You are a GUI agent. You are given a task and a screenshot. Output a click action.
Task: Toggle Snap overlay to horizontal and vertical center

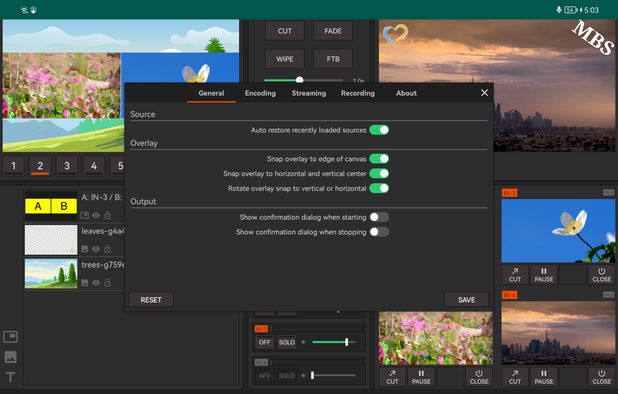point(379,173)
